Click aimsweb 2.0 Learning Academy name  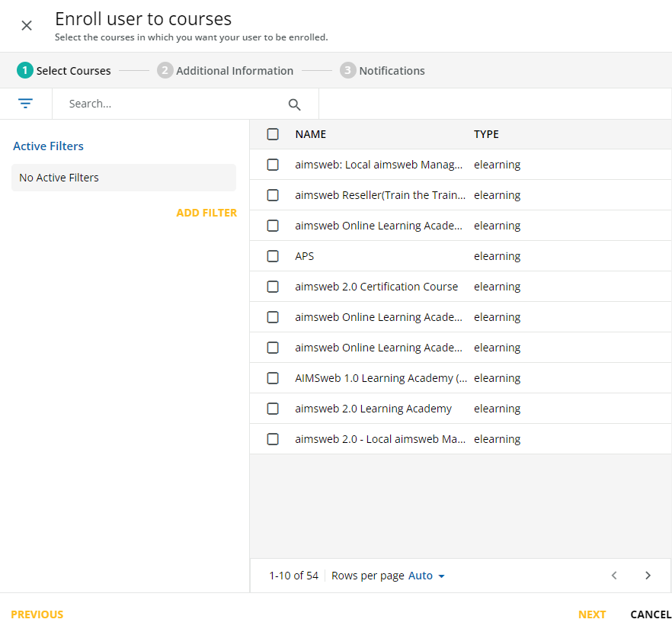pos(373,409)
